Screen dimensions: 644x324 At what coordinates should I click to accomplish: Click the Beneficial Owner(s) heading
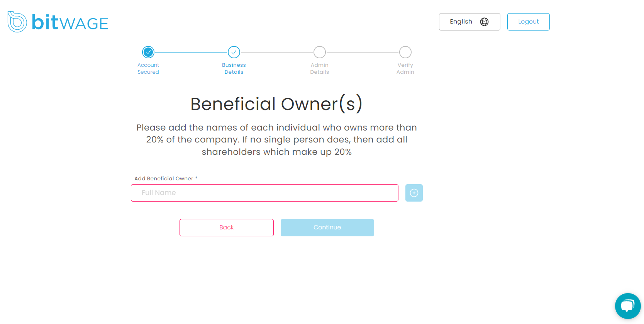point(276,103)
